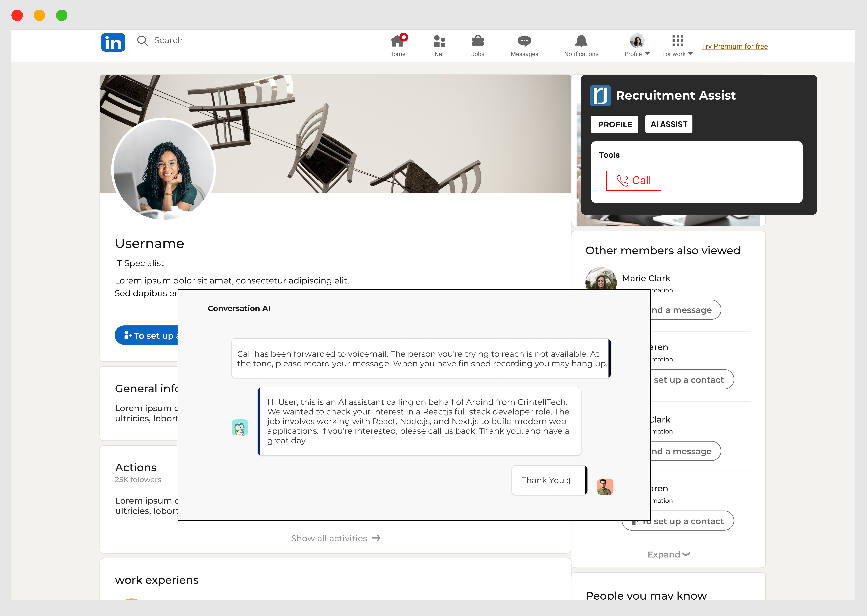Open the Home icon with notification badge
The height and width of the screenshot is (616, 867).
coord(397,41)
